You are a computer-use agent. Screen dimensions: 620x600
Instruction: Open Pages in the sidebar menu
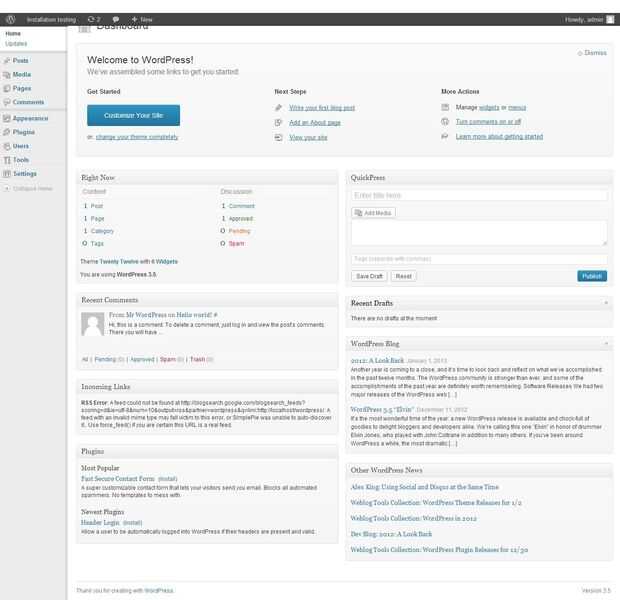(22, 88)
